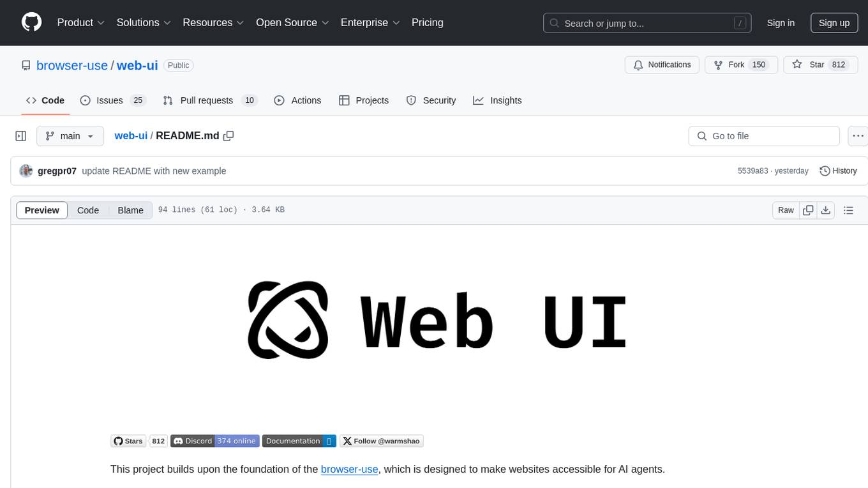Download the raw file

[x=826, y=210]
